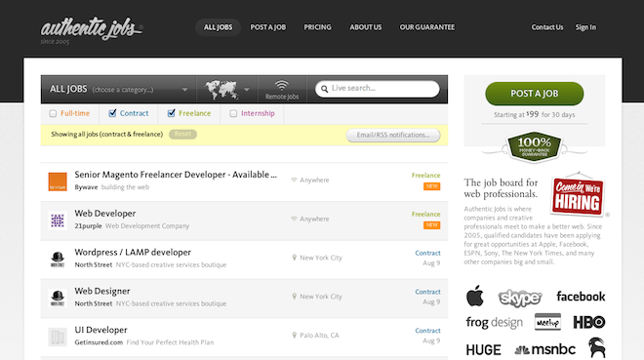This screenshot has height=360, width=644.
Task: Click the Full-time filter label
Action: point(75,113)
